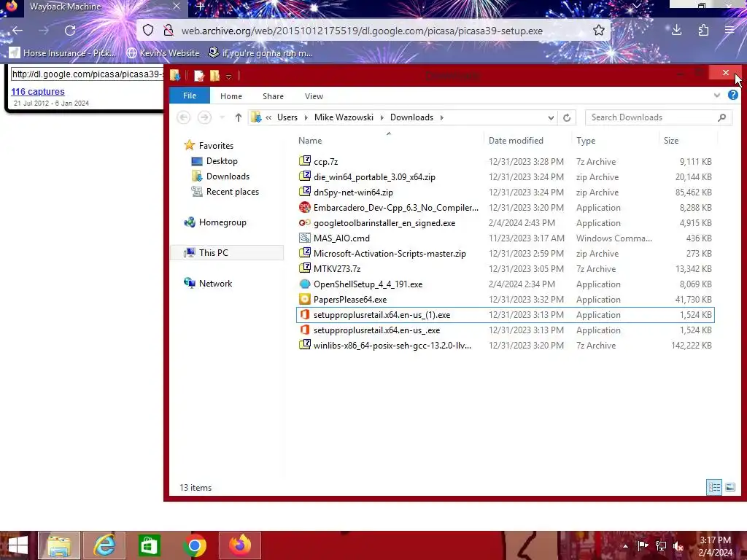Click New folder quick access icon

[x=215, y=75]
